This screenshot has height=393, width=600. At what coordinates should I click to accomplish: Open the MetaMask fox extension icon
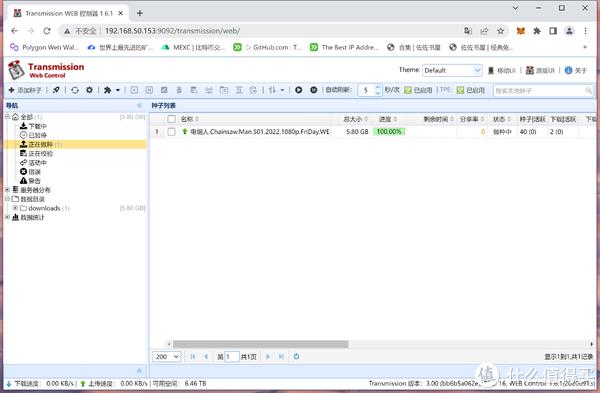tap(521, 31)
